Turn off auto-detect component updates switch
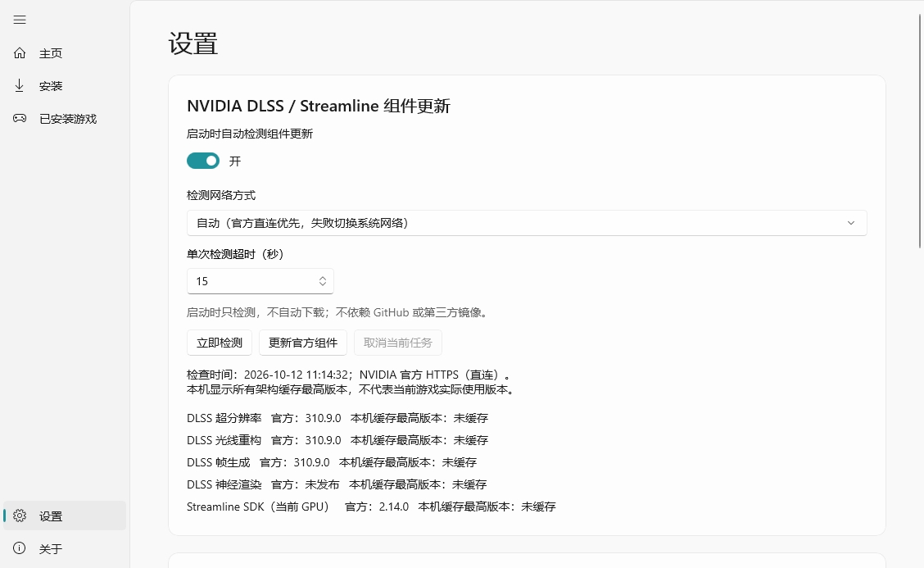The image size is (924, 568). [203, 161]
